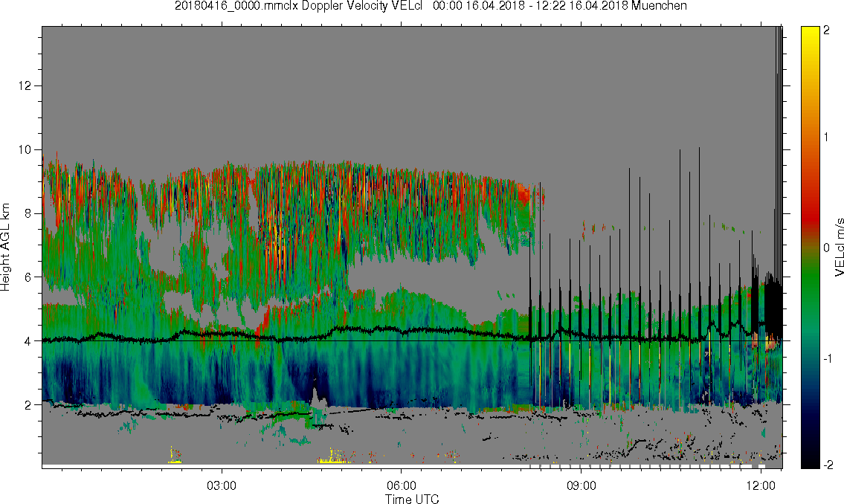Click the 03:00 time tick label
Image resolution: width=844 pixels, height=504 pixels.
pyautogui.click(x=222, y=485)
